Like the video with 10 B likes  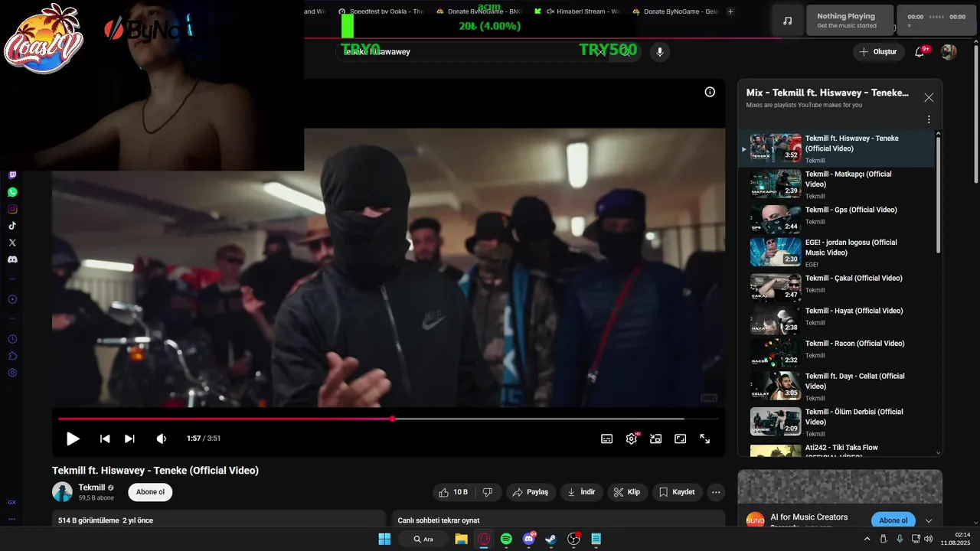(x=452, y=492)
